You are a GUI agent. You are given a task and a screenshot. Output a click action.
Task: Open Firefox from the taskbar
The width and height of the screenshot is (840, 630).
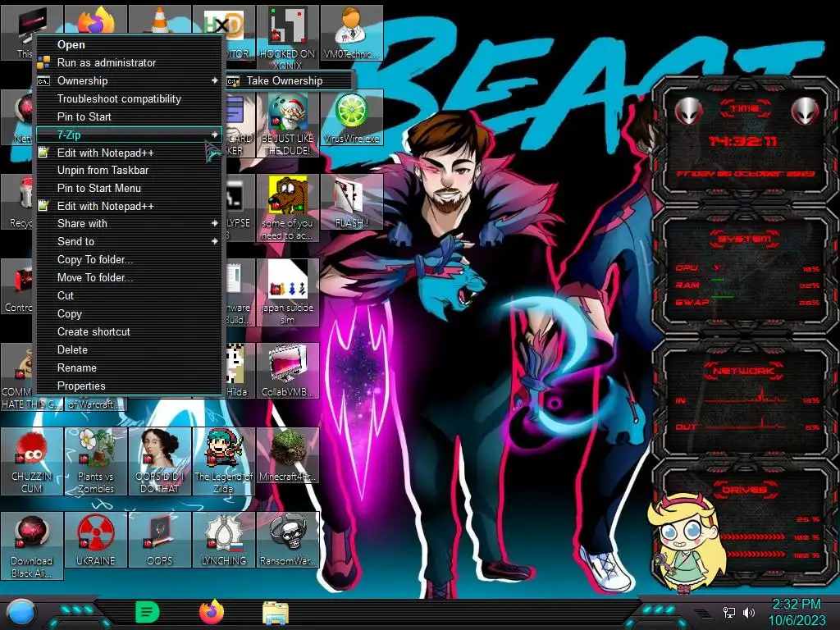[212, 612]
